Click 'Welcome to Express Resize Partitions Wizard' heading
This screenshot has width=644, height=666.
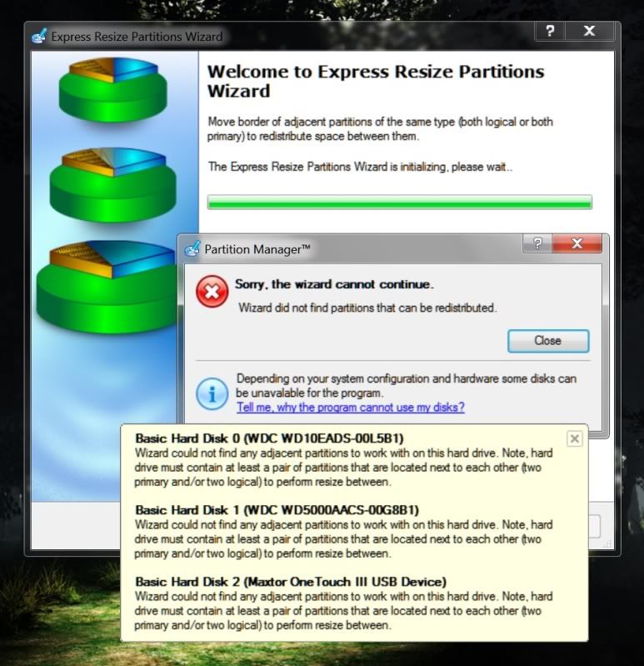[x=375, y=81]
